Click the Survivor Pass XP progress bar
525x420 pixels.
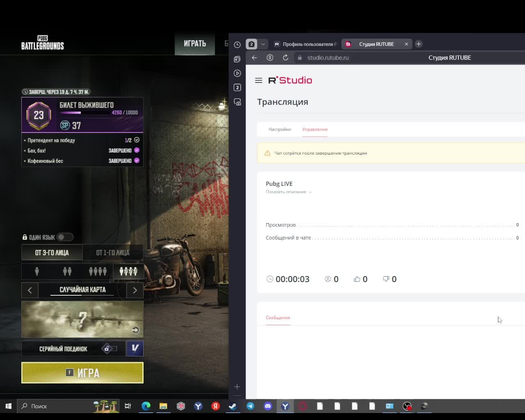[85, 112]
